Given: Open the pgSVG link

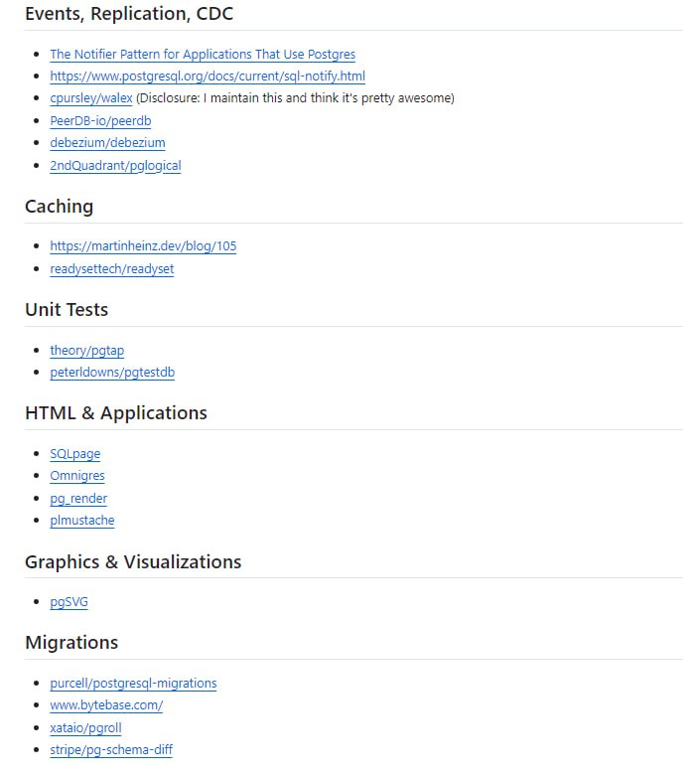Looking at the screenshot, I should pos(69,602).
